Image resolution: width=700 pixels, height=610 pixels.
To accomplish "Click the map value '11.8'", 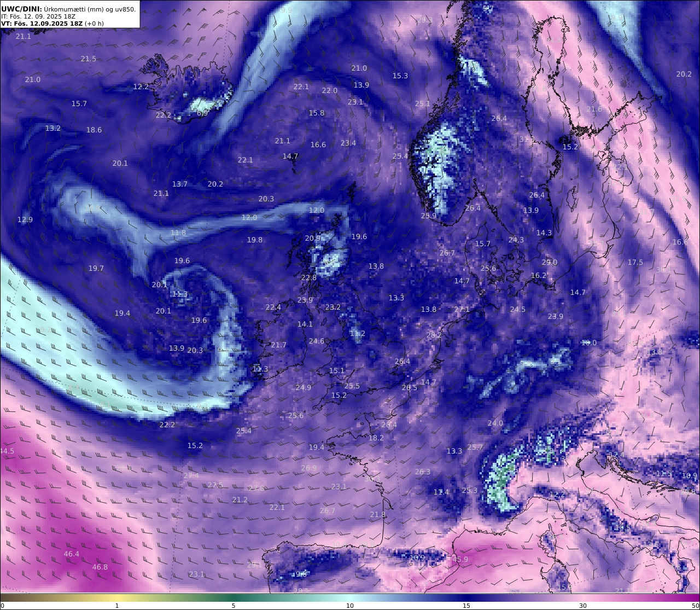I will click(x=178, y=233).
